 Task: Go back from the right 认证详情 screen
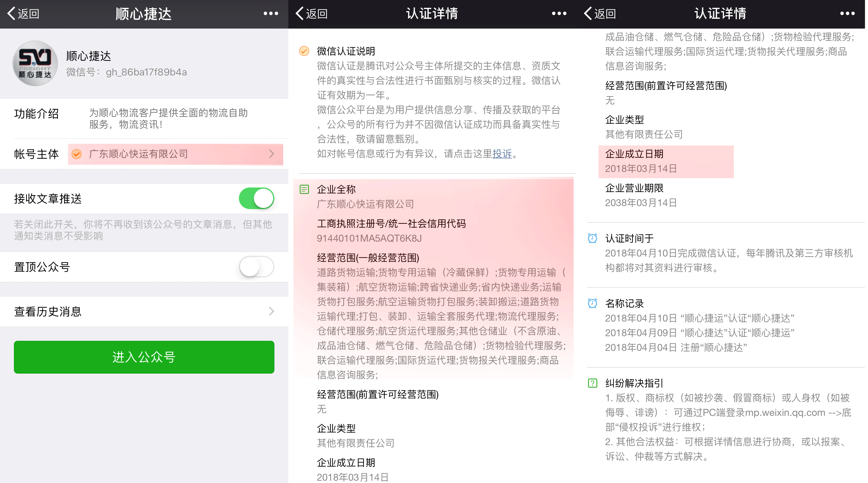(600, 13)
